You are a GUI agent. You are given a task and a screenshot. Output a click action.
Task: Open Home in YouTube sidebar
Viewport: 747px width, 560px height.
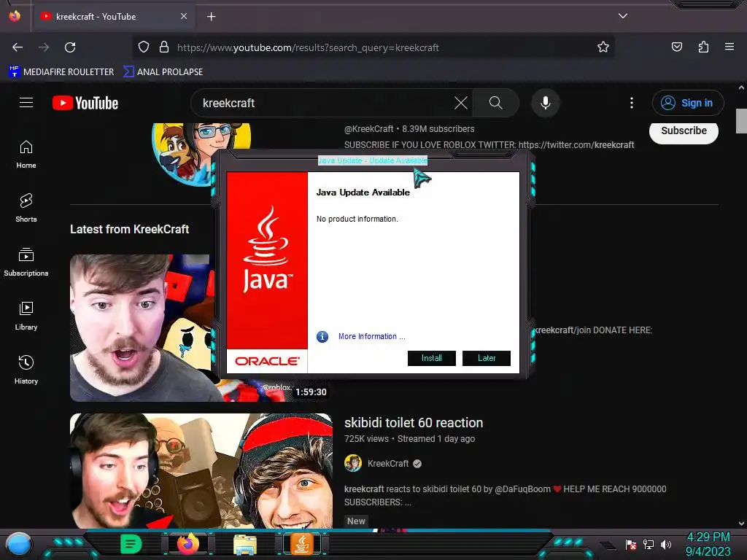tap(26, 155)
